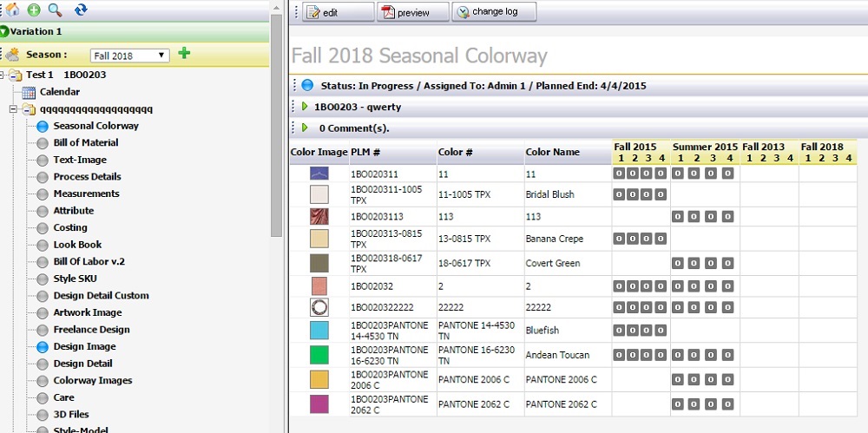Open the change log
This screenshot has width=868, height=433.
[495, 12]
